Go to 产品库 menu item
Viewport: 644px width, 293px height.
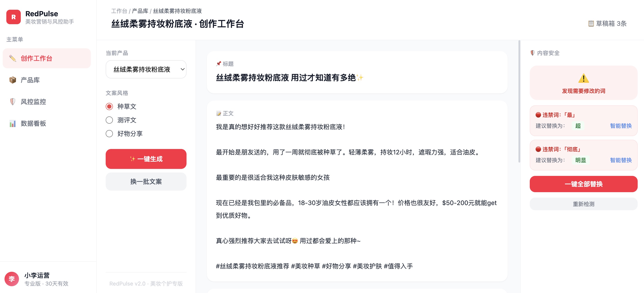(x=47, y=80)
